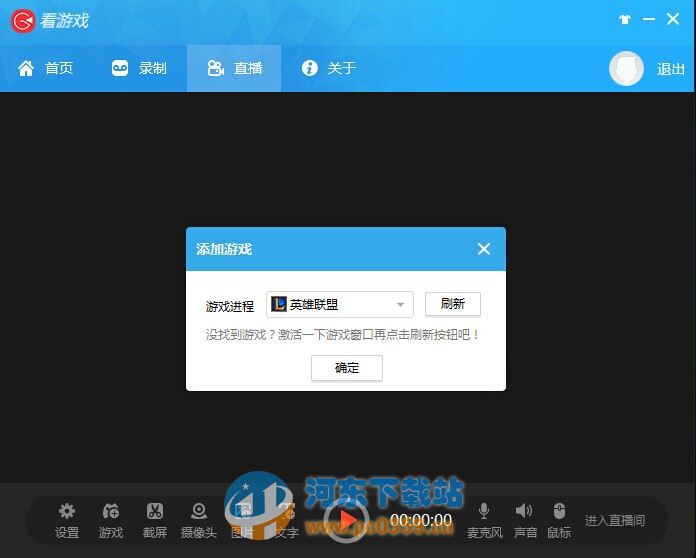Minimize the 看游戏 window
Image resolution: width=696 pixels, height=558 pixels.
(x=649, y=19)
